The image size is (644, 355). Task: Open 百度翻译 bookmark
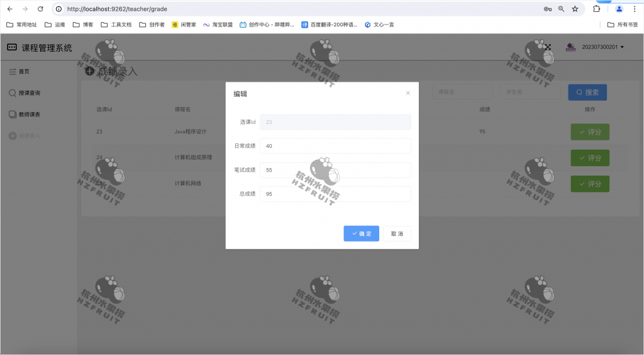click(330, 25)
